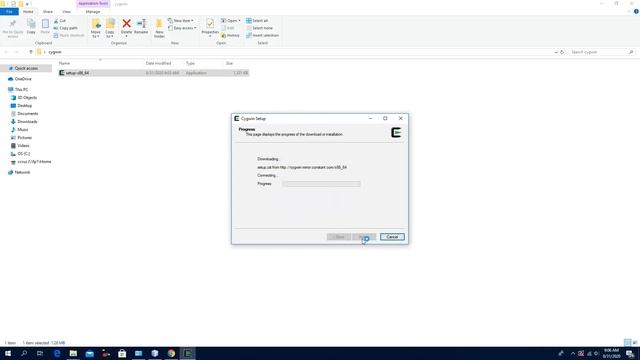Open Microsoft Edge from the taskbar

57,353
